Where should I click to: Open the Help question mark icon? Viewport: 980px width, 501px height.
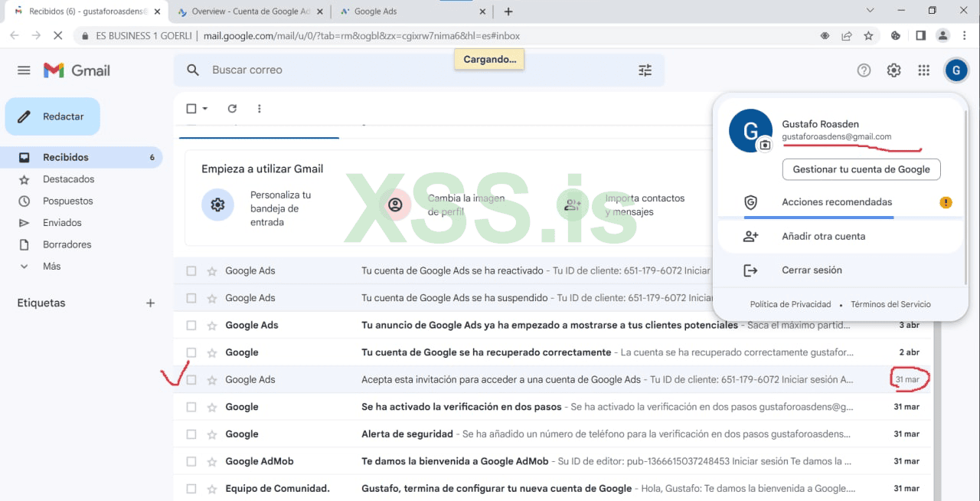864,70
